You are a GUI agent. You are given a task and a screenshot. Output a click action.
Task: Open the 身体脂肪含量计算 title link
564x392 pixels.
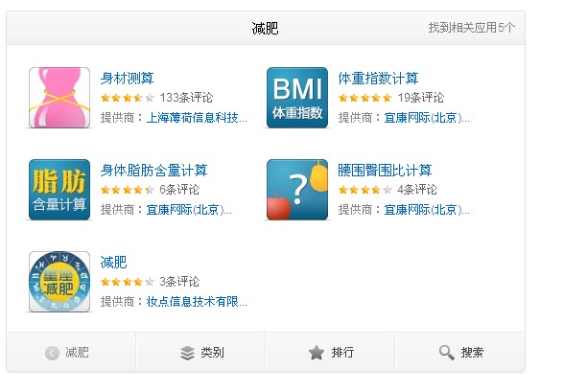[x=153, y=170]
